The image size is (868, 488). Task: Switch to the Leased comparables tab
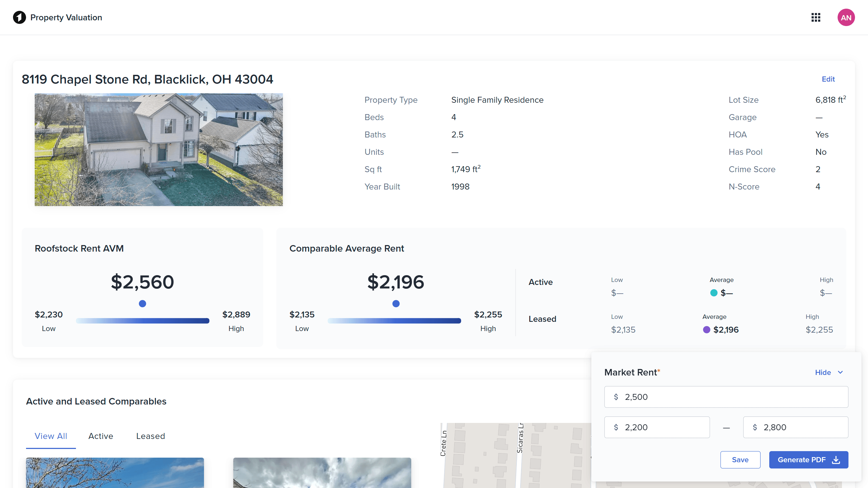pyautogui.click(x=150, y=436)
